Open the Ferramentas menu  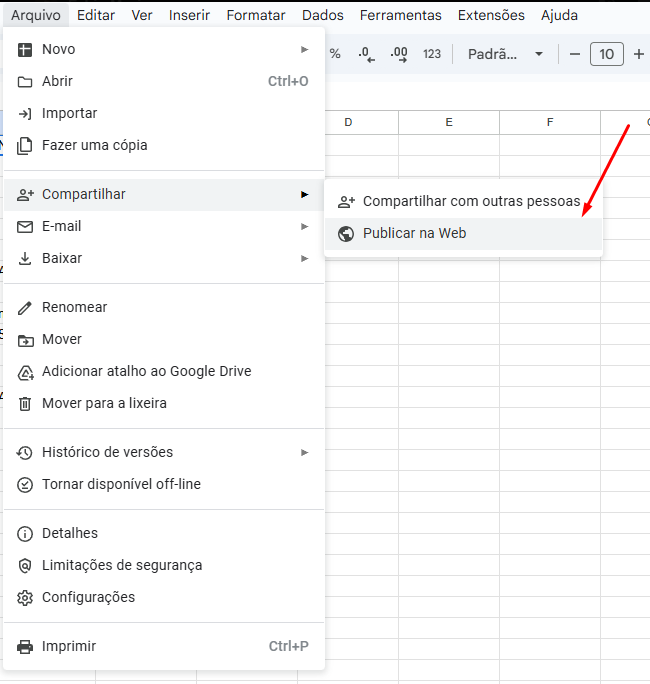point(400,15)
